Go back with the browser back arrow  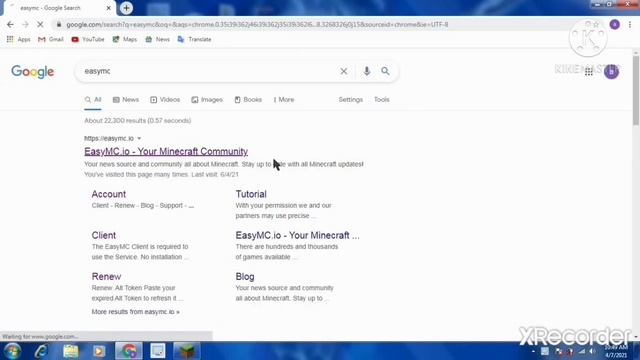[10, 24]
